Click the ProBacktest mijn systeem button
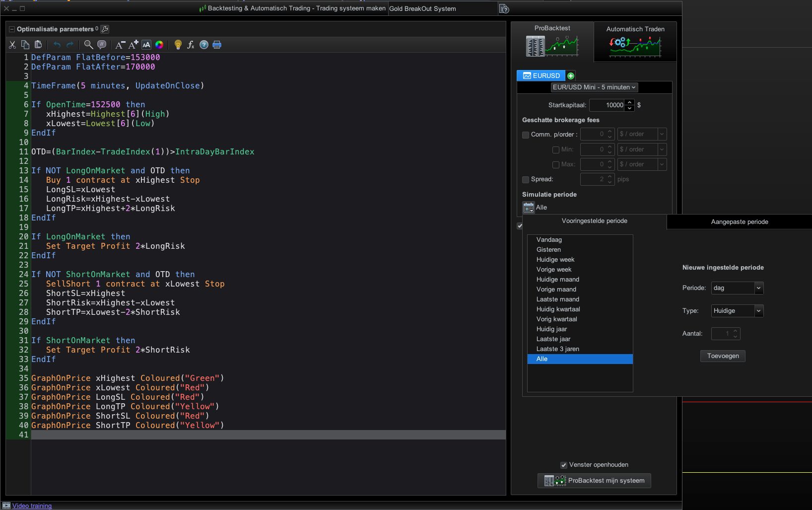 point(594,481)
